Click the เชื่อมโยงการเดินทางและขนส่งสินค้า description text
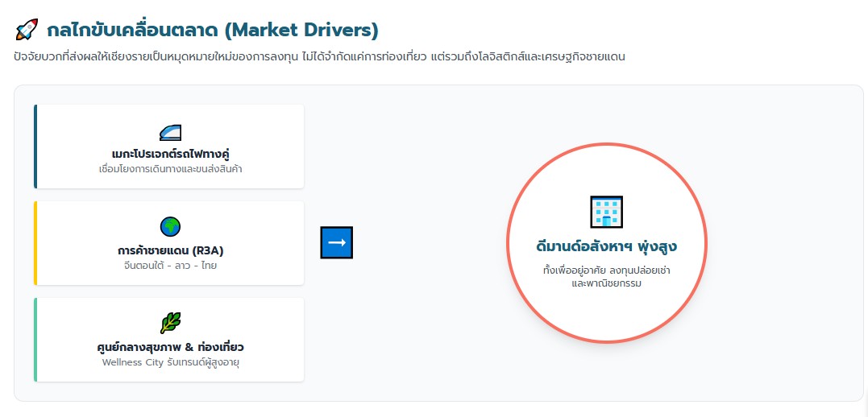Screen dimensions: 868x417 170,168
